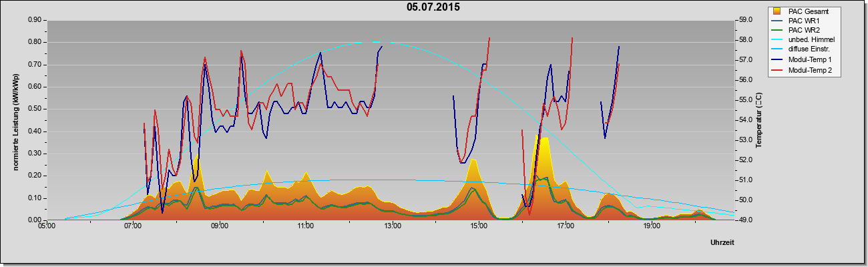Viewport: 868px width, 267px height.
Task: Click the 09:00 time axis label
Action: coord(219,227)
